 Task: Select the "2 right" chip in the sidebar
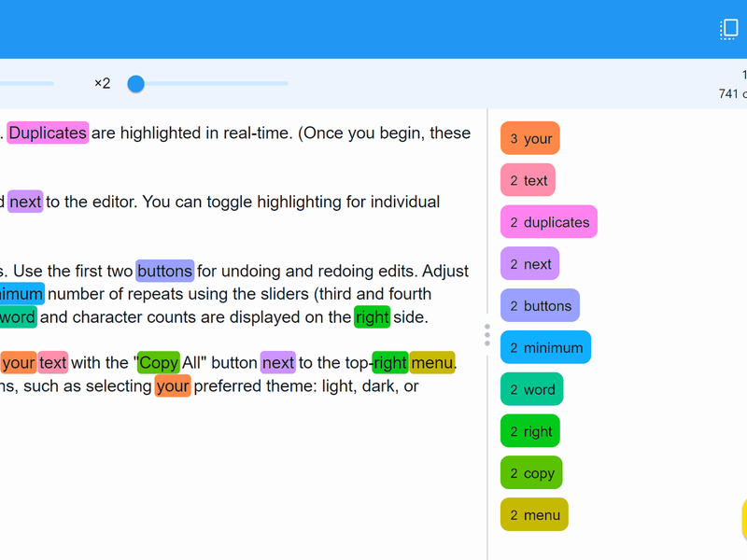pos(529,430)
